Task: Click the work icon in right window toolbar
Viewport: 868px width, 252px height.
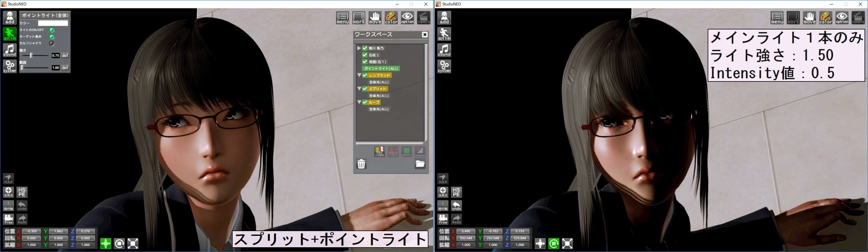Action: click(793, 18)
